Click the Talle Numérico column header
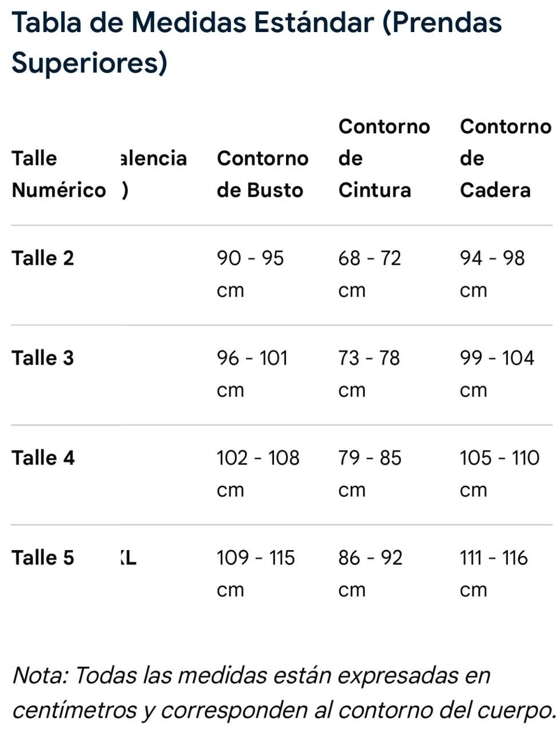This screenshot has width=560, height=732. coord(58,174)
